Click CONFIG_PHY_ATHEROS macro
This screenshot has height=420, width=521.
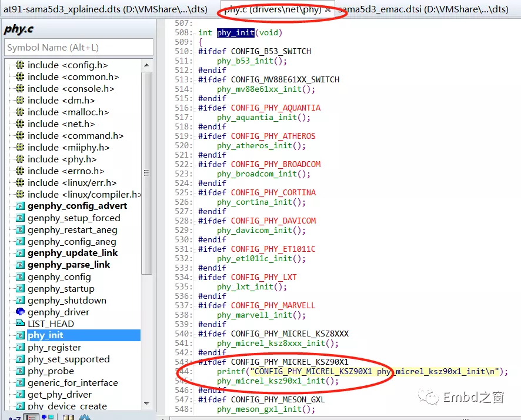[273, 136]
